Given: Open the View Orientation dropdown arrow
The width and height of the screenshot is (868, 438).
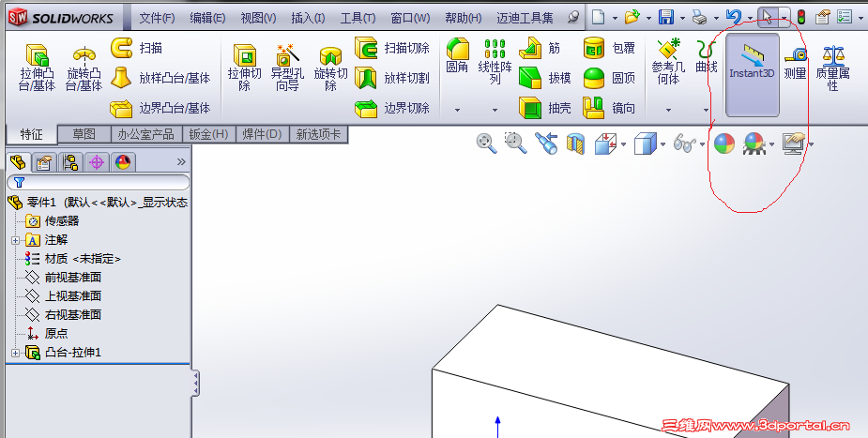Looking at the screenshot, I should pos(624,144).
